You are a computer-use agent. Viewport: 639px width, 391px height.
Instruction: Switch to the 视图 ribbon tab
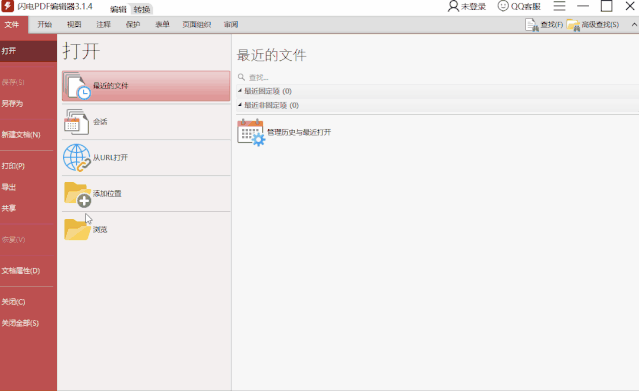point(74,24)
